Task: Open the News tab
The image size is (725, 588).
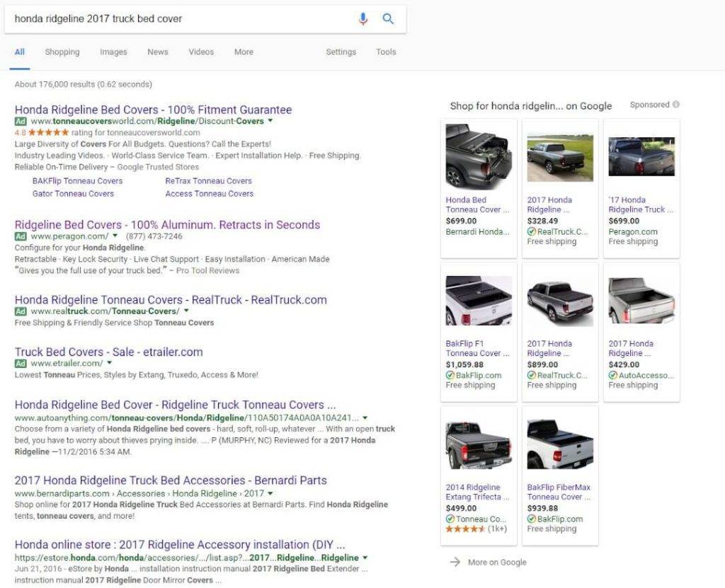Action: coord(158,52)
